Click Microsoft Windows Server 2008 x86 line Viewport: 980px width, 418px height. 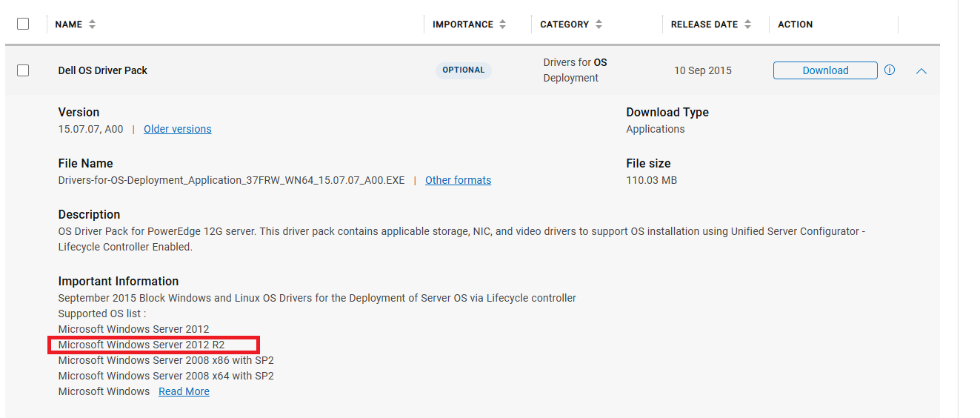pos(166,360)
